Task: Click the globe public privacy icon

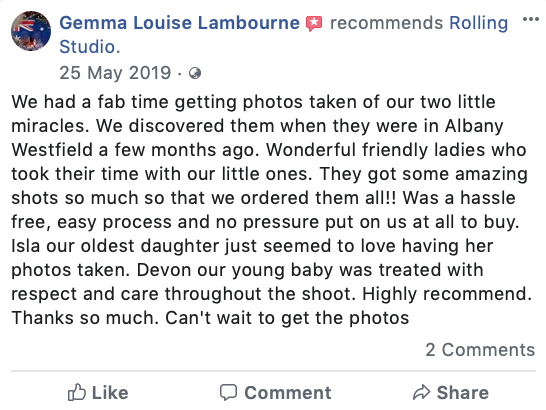Action: click(195, 73)
